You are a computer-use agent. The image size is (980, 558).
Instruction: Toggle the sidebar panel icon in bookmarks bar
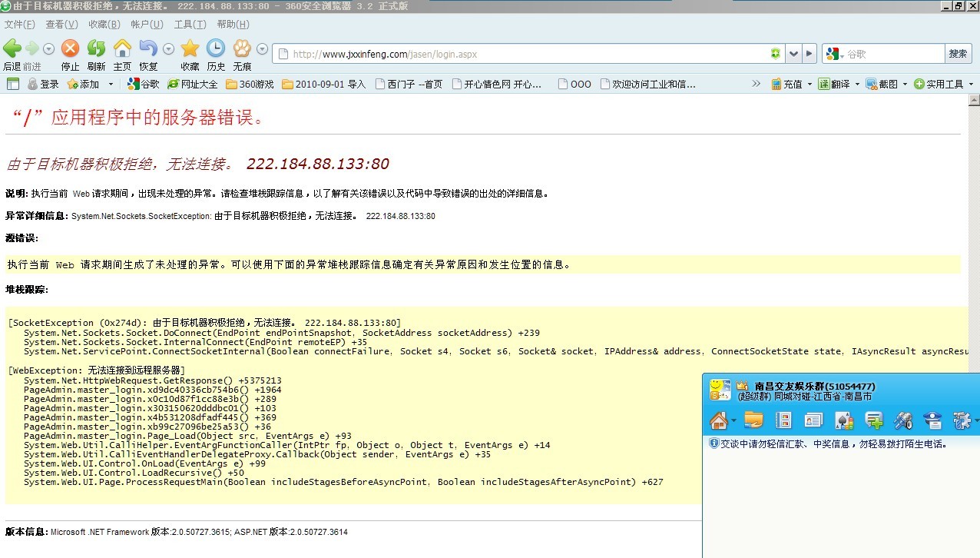(12, 84)
